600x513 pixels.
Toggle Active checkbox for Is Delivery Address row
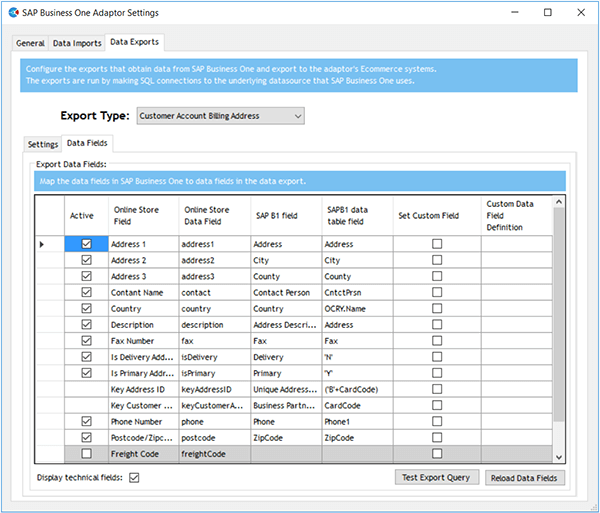86,357
